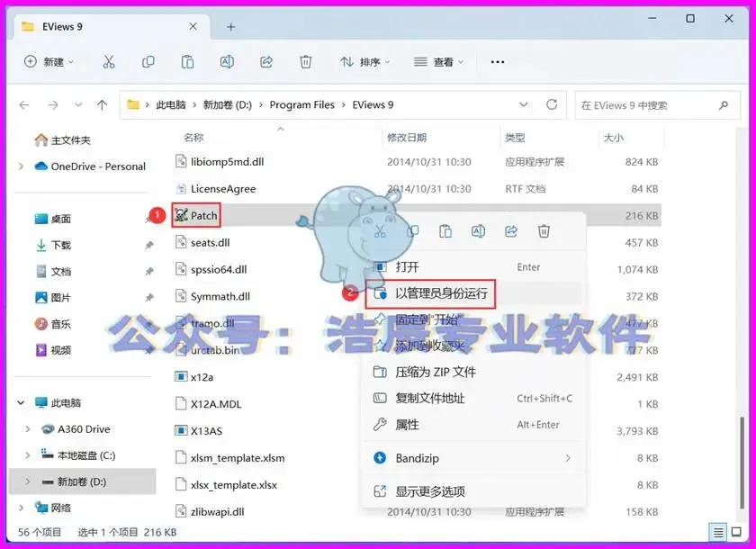Screen dimensions: 756x549
Task: Choose 压缩为 ZIP 文件 in context menu
Action: point(472,372)
